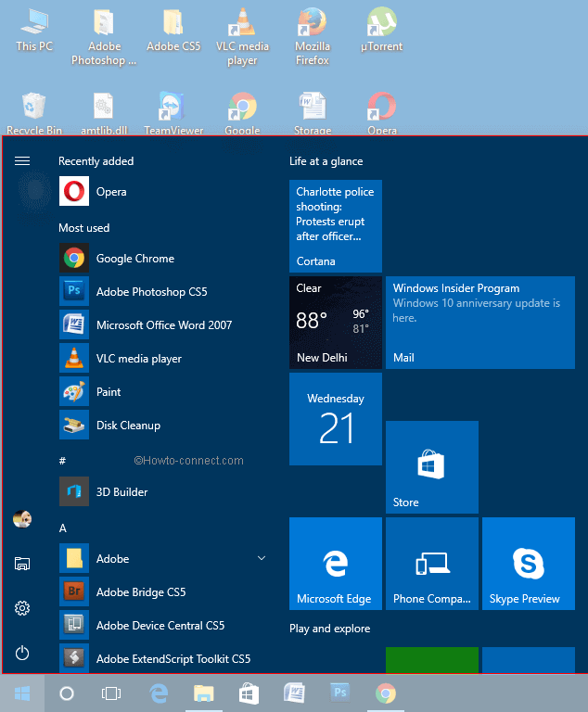Click the 'Play and explore' group header
The height and width of the screenshot is (712, 588).
click(329, 629)
